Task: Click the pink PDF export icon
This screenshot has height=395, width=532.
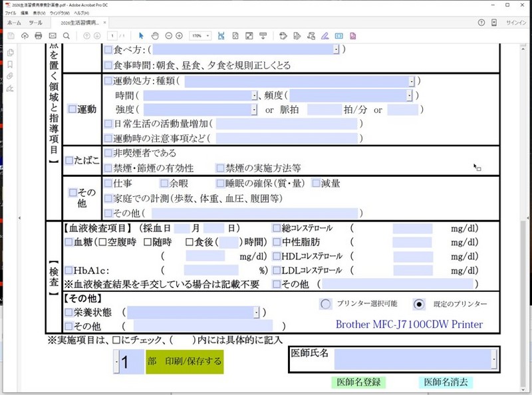Action: pyautogui.click(x=353, y=36)
